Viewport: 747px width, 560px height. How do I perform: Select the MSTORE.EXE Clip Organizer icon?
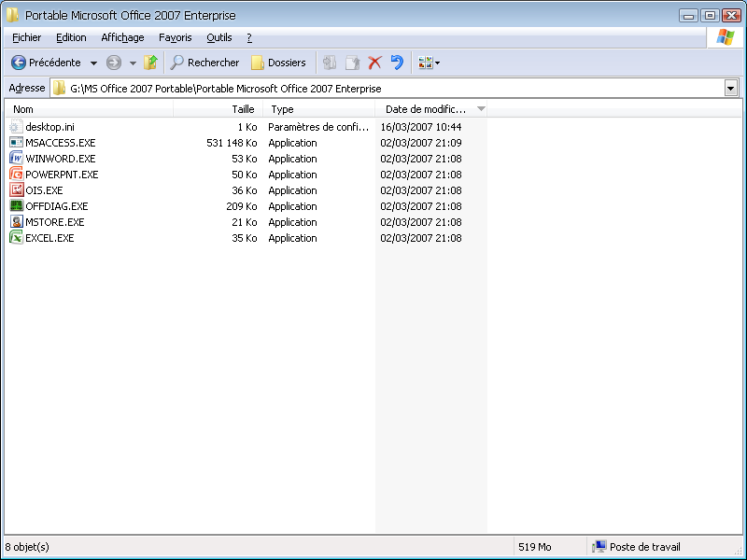[16, 221]
